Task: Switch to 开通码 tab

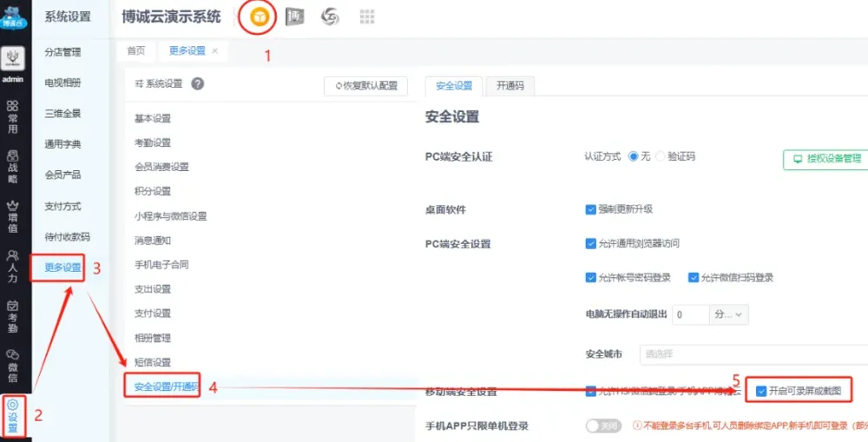Action: click(x=510, y=86)
